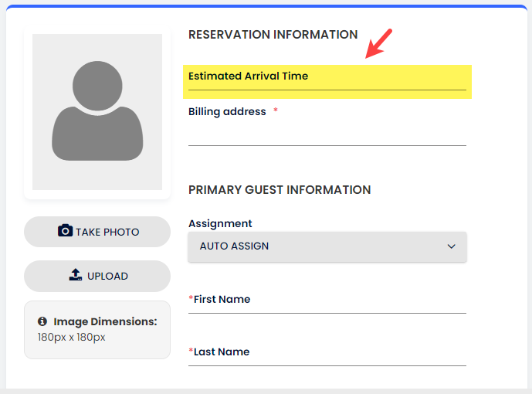
Task: Expand the Assignment dropdown chevron
Action: [x=452, y=246]
